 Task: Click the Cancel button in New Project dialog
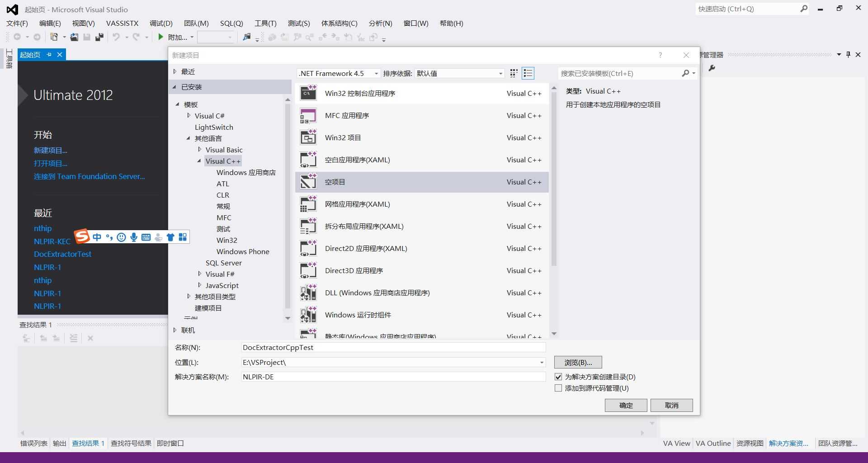tap(671, 406)
